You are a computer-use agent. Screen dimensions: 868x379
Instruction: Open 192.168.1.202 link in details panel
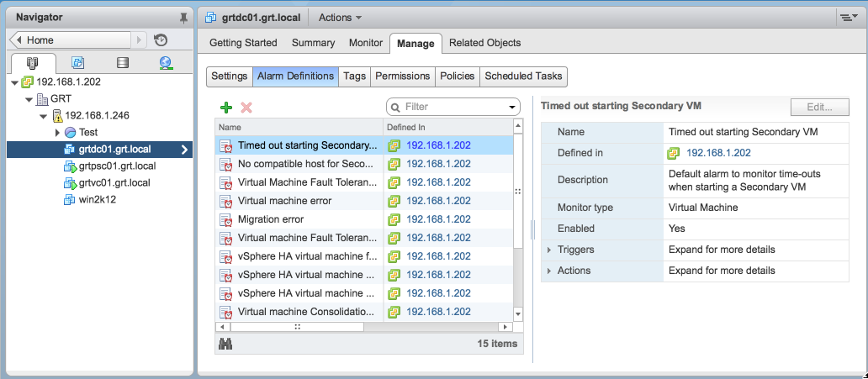[718, 153]
